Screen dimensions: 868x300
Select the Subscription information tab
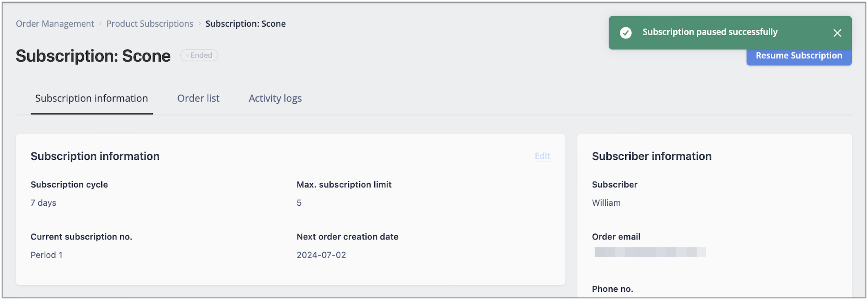point(92,99)
